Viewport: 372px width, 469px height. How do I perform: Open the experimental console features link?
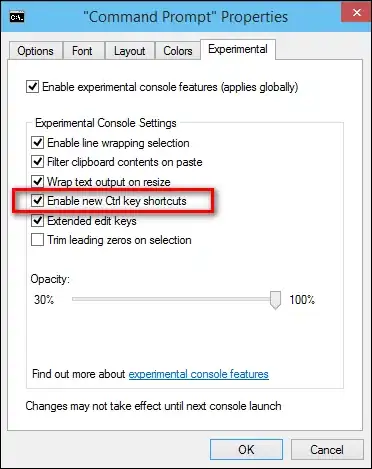pyautogui.click(x=199, y=374)
